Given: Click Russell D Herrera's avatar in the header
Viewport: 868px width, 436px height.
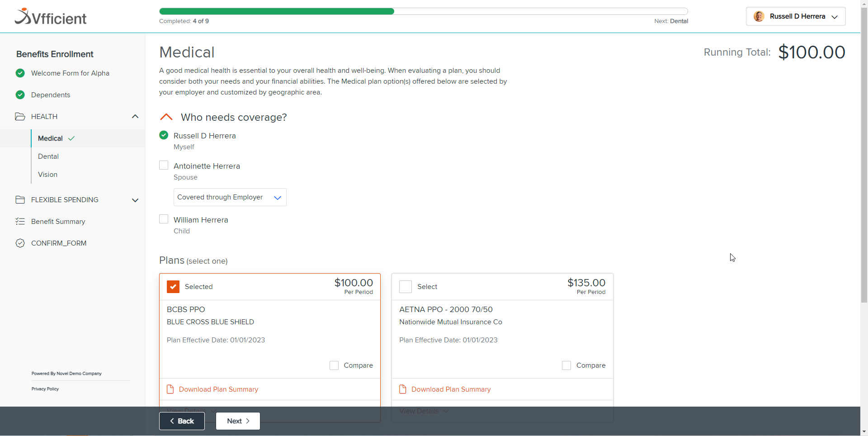Looking at the screenshot, I should (x=759, y=16).
